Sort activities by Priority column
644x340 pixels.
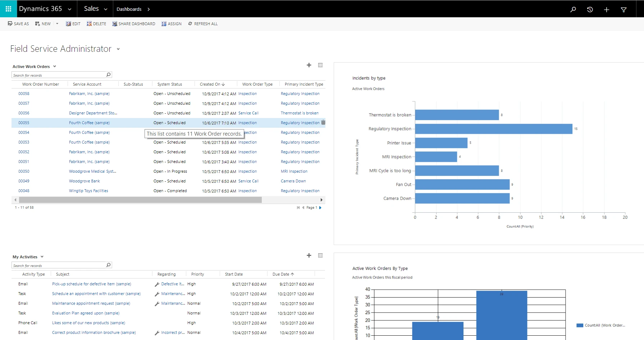(x=197, y=274)
